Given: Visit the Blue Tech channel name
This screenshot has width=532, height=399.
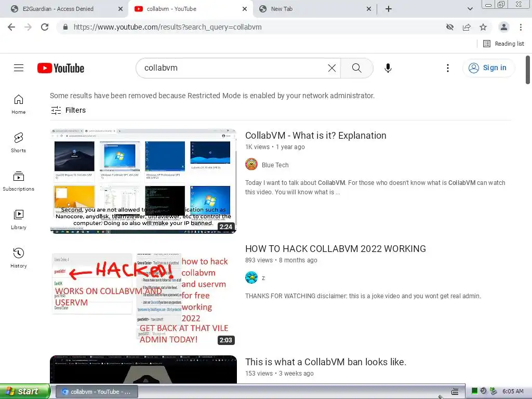Looking at the screenshot, I should 275,165.
